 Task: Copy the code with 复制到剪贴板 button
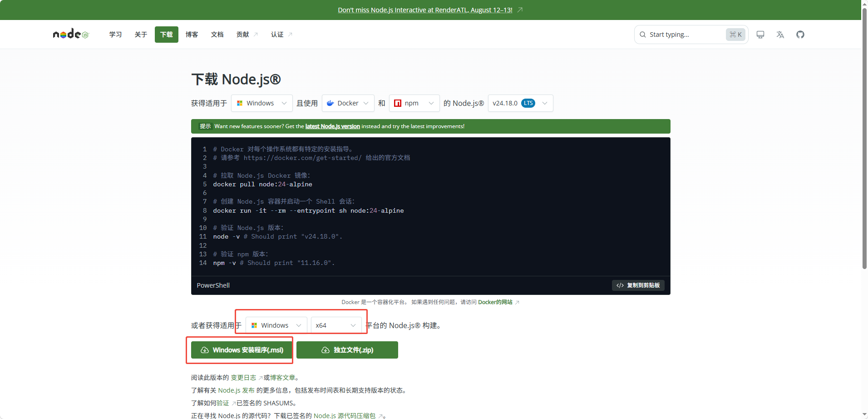coord(638,285)
